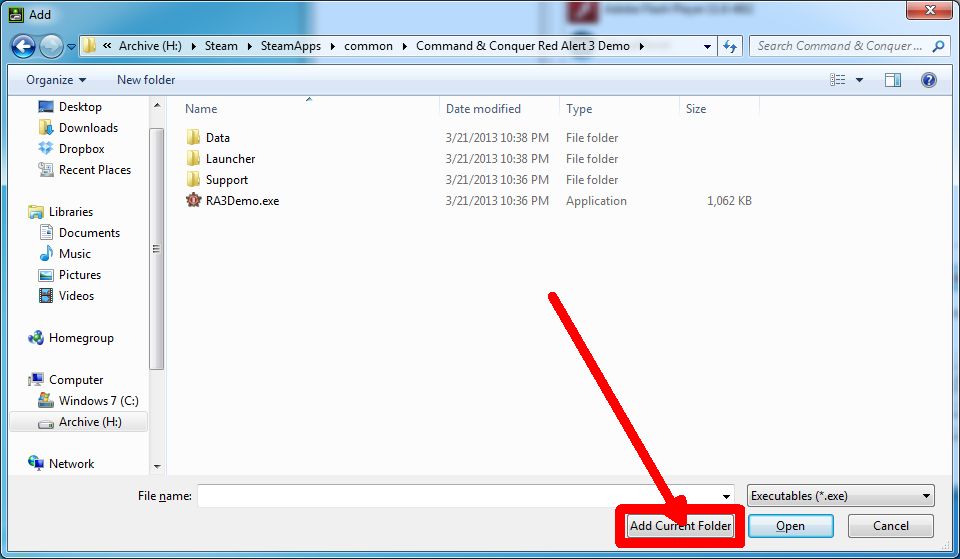
Task: Click the Pictures library icon
Action: pyautogui.click(x=46, y=275)
